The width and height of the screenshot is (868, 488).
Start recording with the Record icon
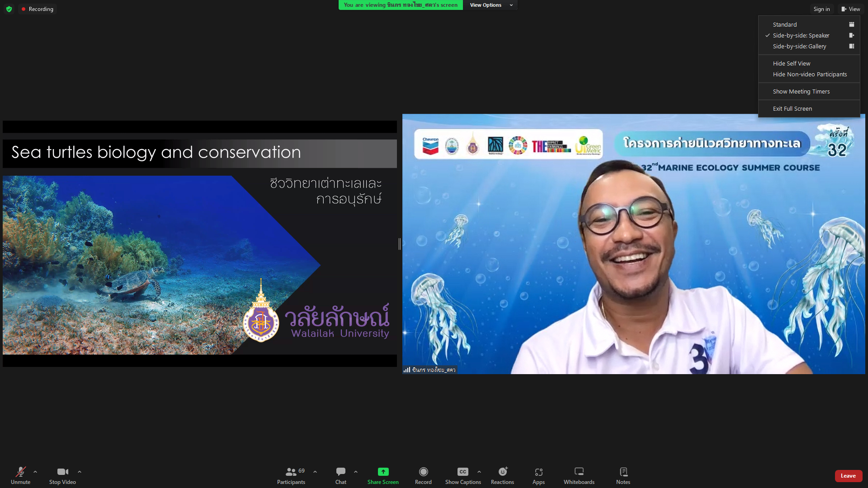pos(423,472)
